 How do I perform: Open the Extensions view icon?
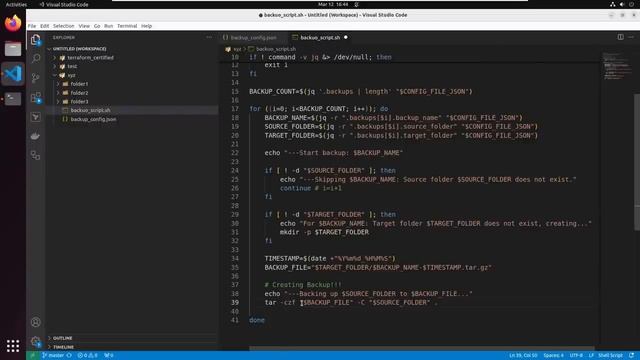(x=36, y=98)
